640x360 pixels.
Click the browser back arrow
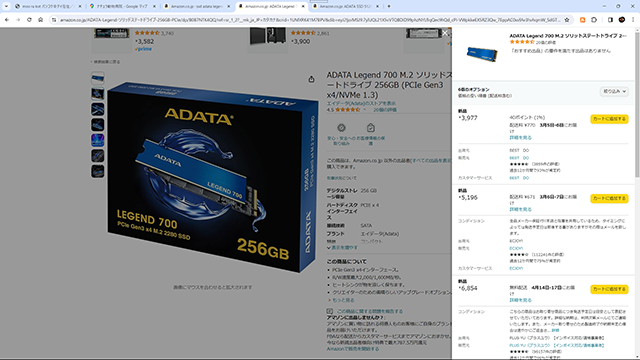(x=7, y=20)
